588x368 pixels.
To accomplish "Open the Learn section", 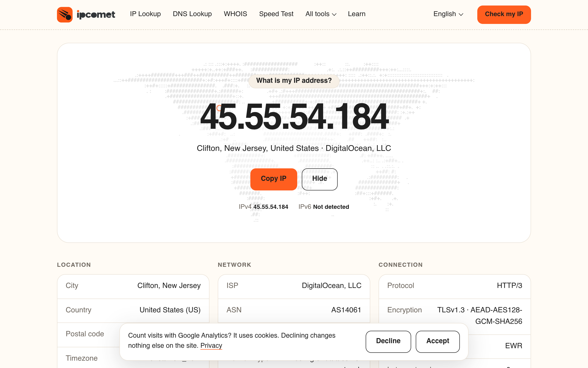I will (356, 14).
